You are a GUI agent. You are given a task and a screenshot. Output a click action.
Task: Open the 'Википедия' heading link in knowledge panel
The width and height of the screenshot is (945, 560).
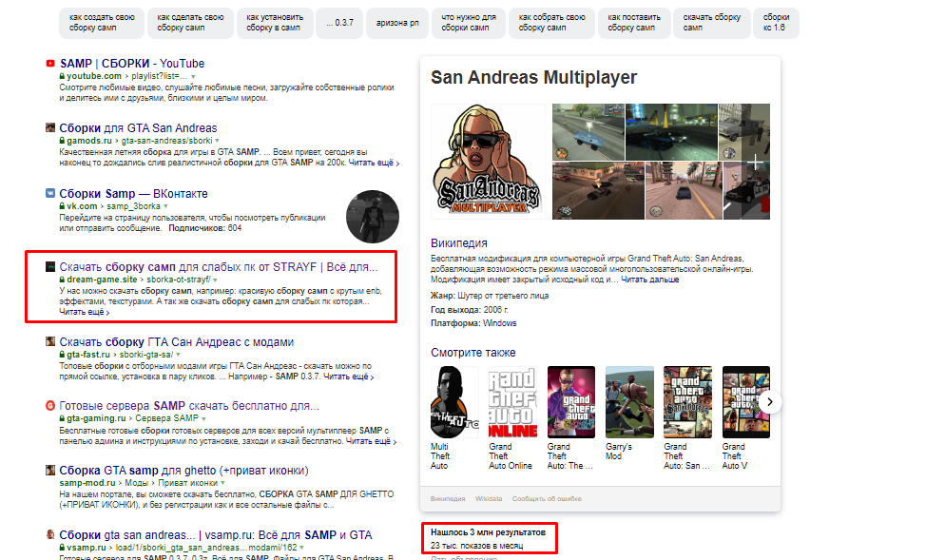tap(458, 243)
